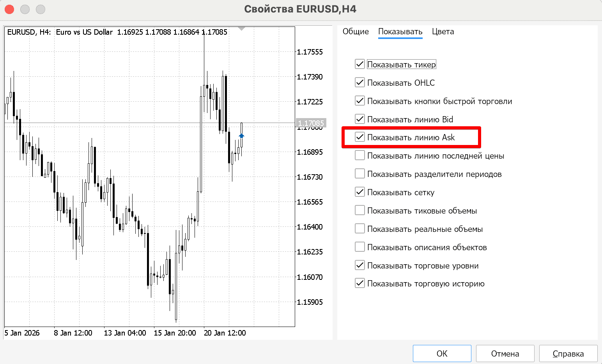Confirm with the OK button

442,353
